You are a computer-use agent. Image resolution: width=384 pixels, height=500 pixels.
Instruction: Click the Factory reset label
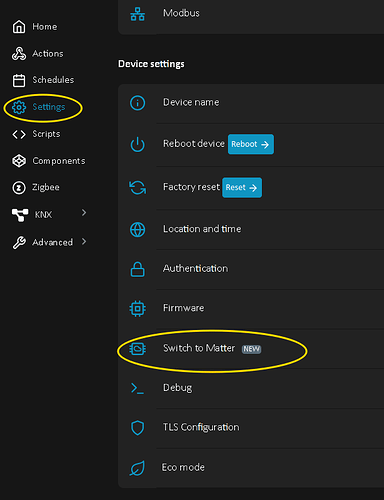coord(191,187)
